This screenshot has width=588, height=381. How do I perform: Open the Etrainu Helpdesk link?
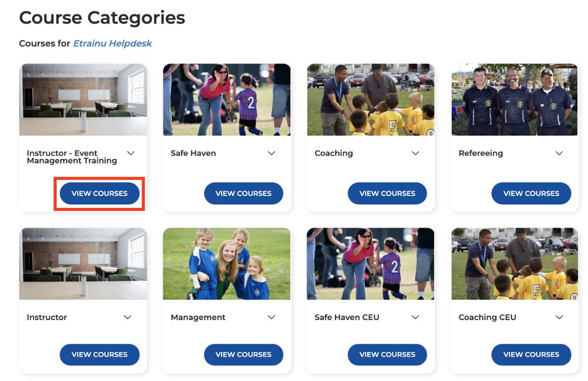[112, 43]
